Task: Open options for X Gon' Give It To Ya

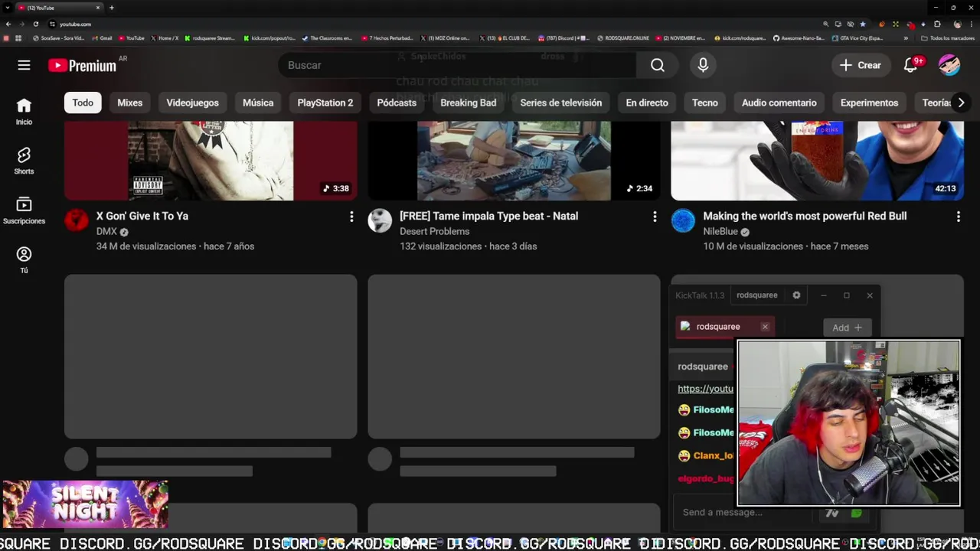Action: pyautogui.click(x=351, y=217)
